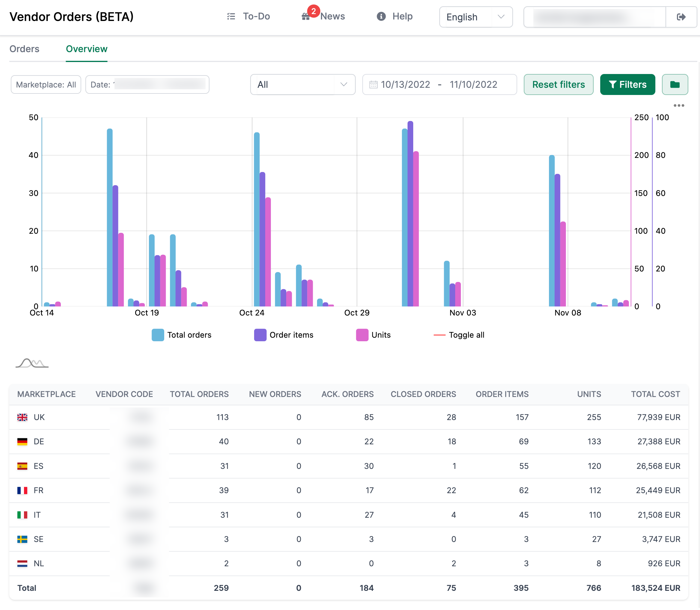
Task: Click the purple Order items color swatch
Action: (260, 335)
